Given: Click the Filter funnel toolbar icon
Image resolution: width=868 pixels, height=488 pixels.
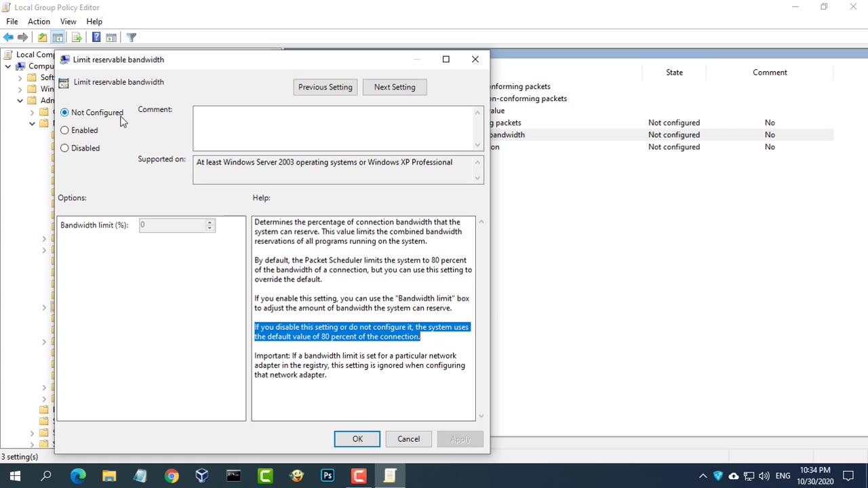Looking at the screenshot, I should [132, 37].
